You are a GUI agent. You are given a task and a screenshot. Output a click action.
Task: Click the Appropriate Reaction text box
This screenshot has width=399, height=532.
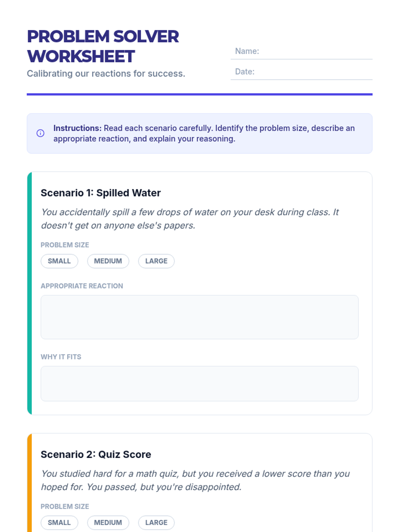point(199,317)
